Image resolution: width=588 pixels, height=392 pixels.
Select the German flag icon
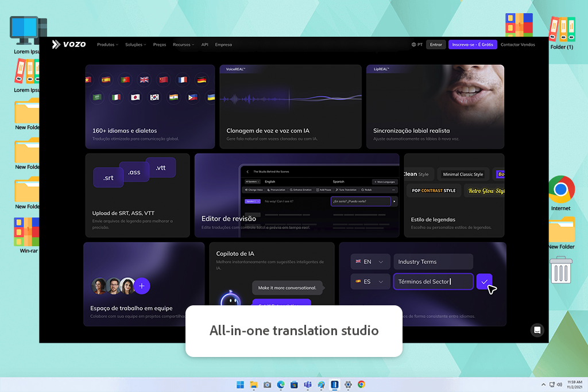tap(202, 79)
